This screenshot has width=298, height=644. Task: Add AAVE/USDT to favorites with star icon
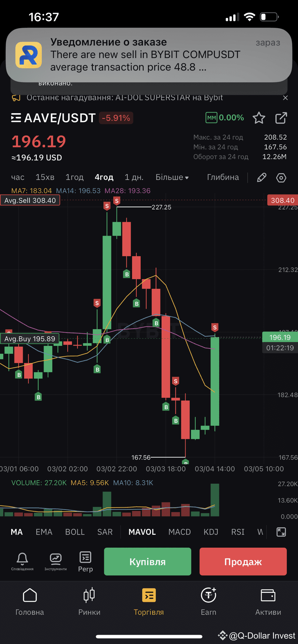[259, 118]
